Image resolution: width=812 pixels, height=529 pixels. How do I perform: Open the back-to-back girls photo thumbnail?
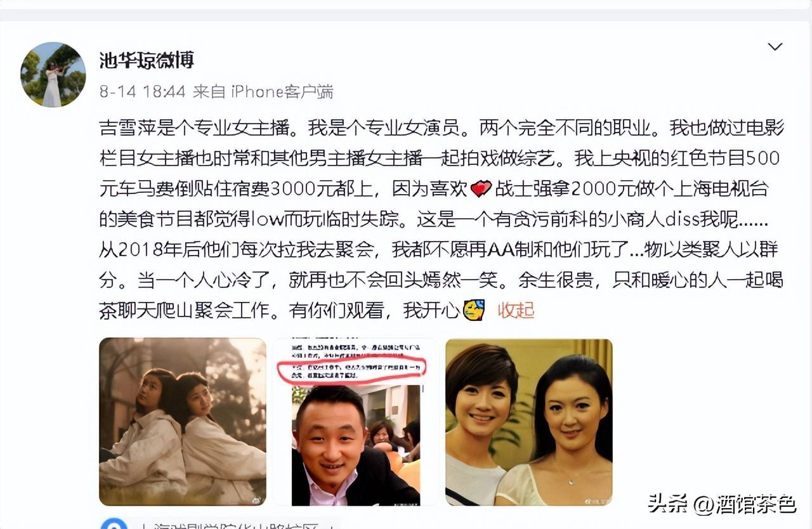coord(183,422)
